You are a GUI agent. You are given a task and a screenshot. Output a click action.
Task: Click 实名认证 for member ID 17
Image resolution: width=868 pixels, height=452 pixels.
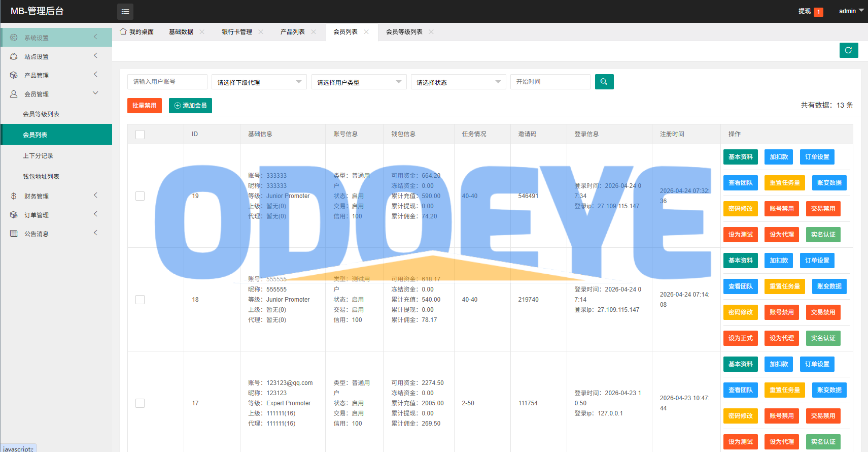tap(823, 442)
